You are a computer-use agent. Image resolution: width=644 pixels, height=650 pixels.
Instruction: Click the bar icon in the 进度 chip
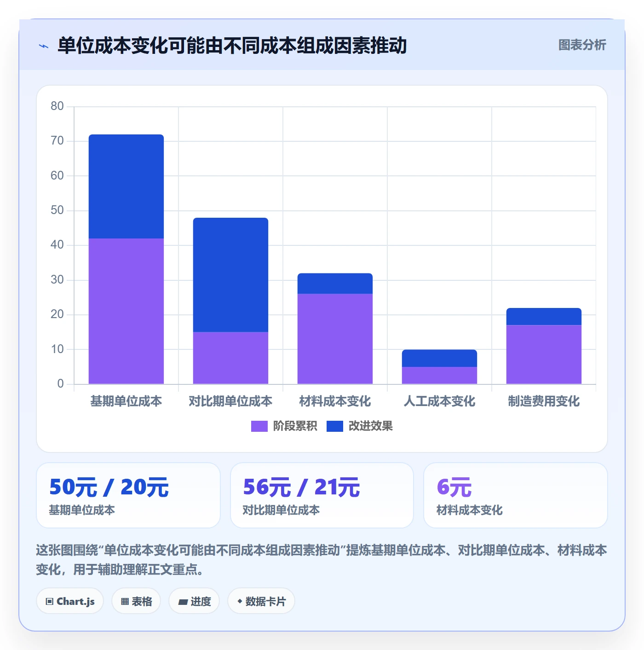point(183,602)
